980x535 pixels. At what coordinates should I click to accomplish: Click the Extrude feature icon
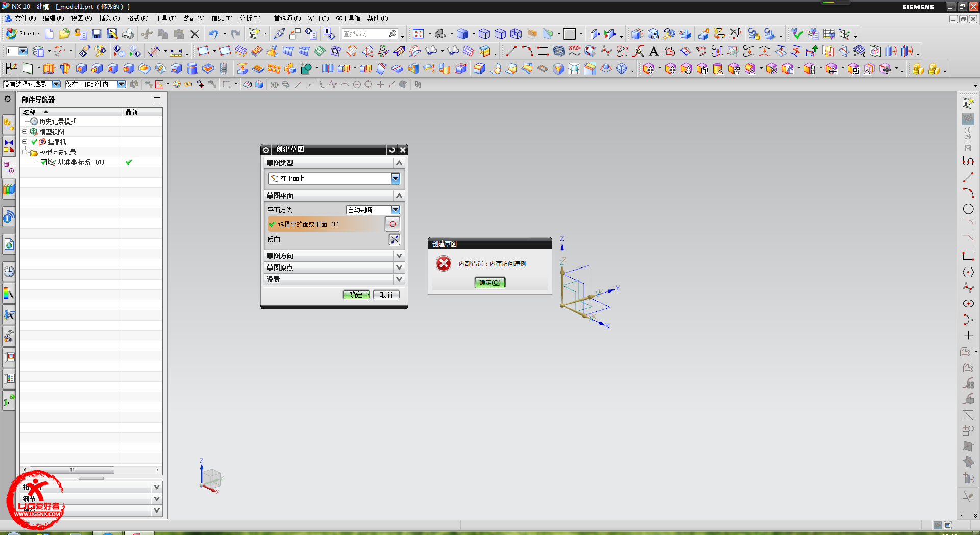tap(49, 68)
